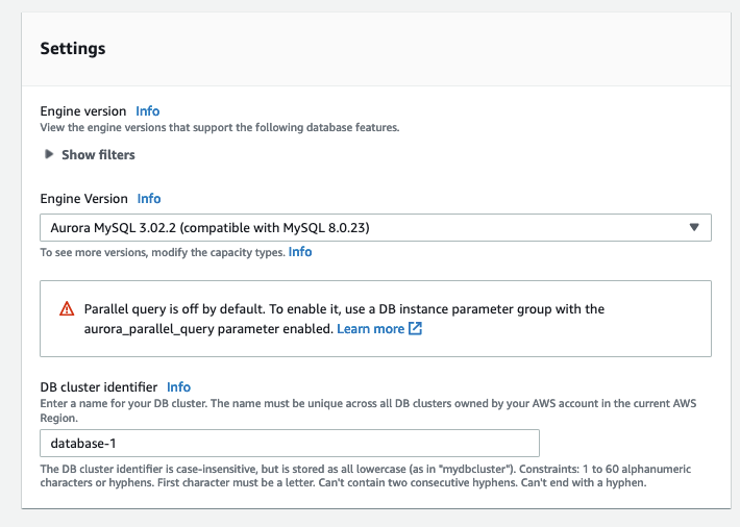
Task: Click the Settings section heading
Action: click(73, 48)
